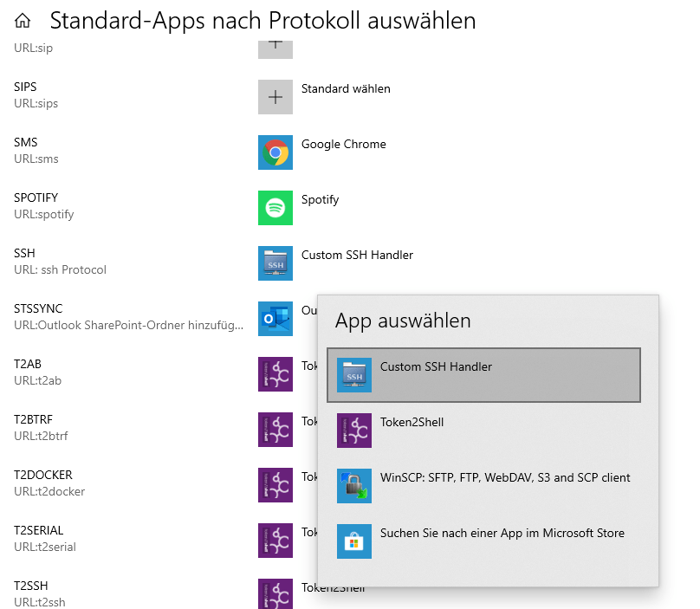Choose Custom SSH Handler in popup list
700x609 pixels.
[483, 375]
